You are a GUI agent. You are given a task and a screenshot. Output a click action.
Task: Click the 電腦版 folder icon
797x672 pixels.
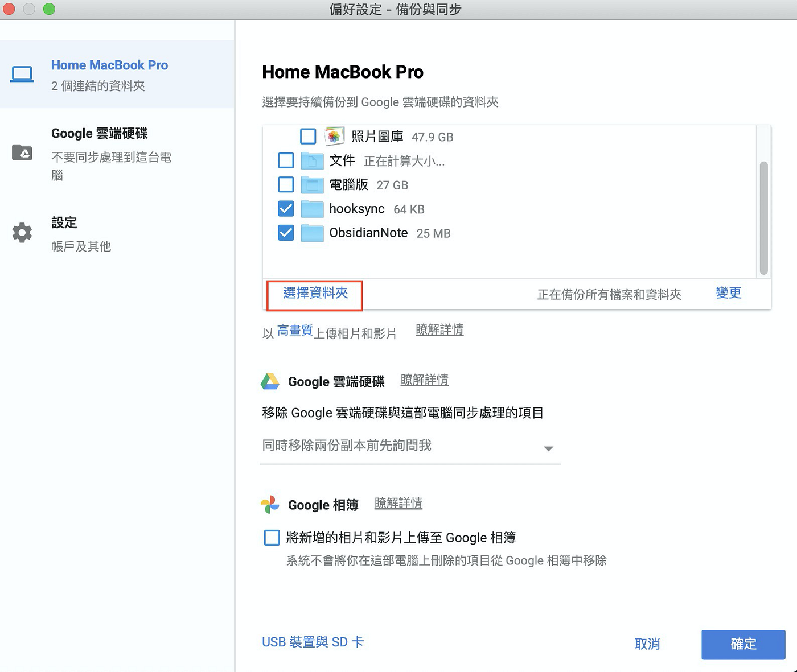click(x=312, y=185)
